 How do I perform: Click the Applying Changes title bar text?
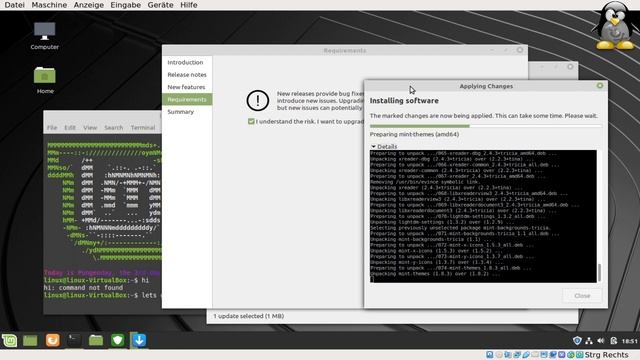486,86
